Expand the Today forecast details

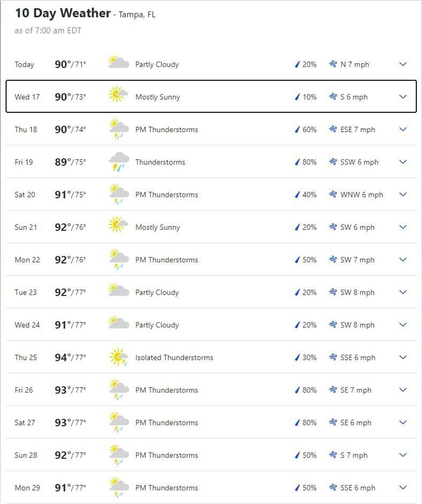coord(403,64)
